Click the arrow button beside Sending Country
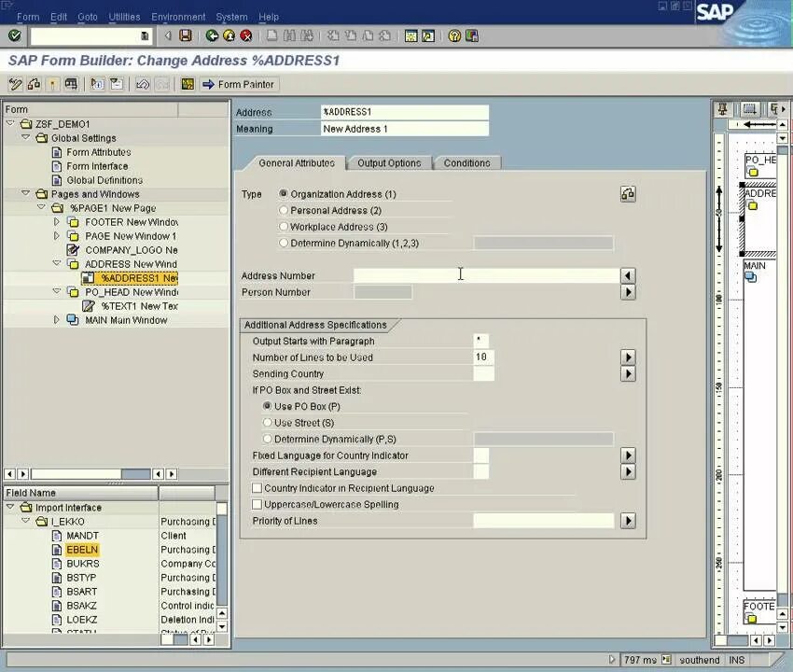The width and height of the screenshot is (793, 672). click(628, 373)
